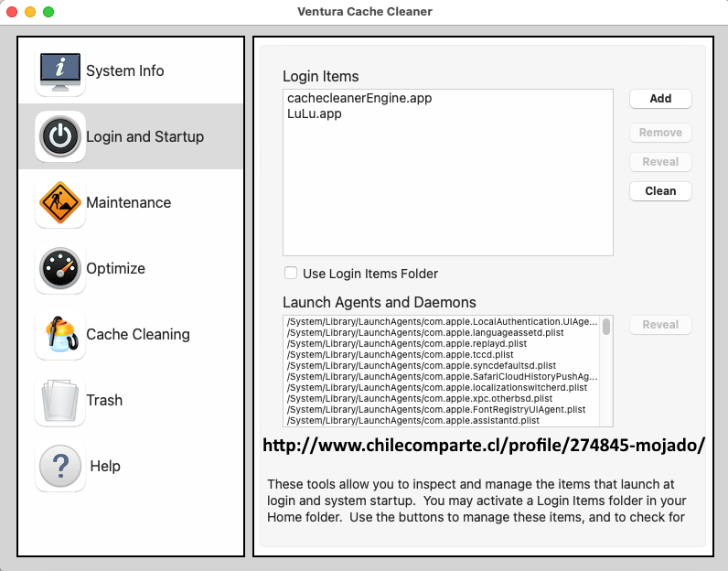Switch to Trash section label
This screenshot has width=728, height=571.
point(104,400)
